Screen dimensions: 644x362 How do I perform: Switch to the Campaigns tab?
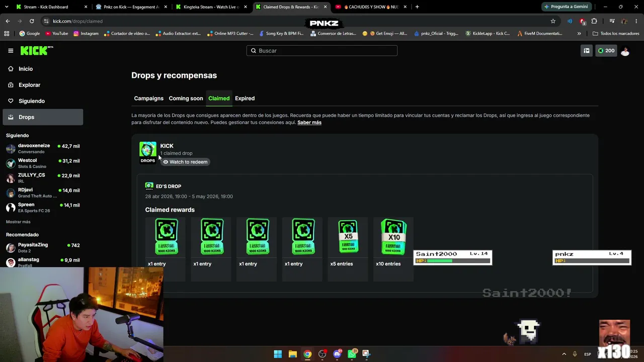coord(148,99)
